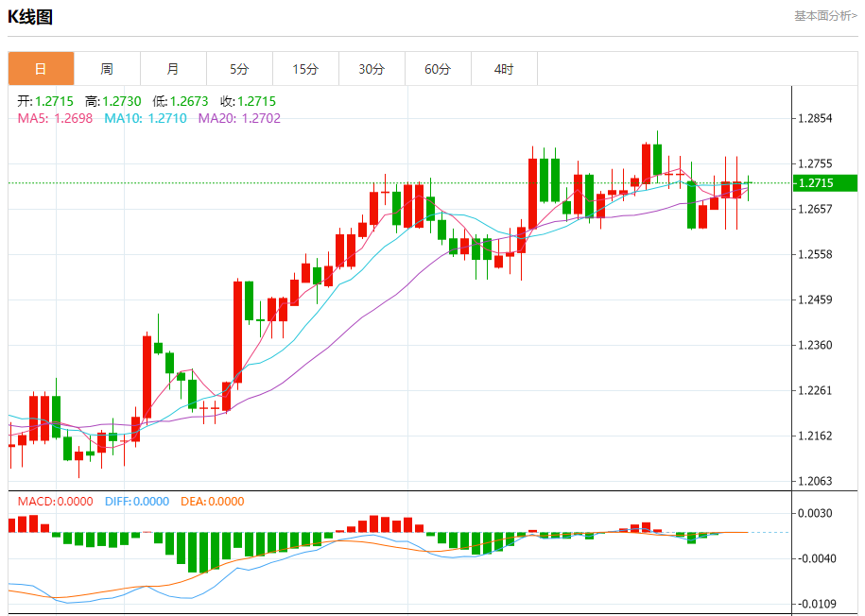This screenshot has width=865, height=616.
Task: Click the last green candlestick on the chart
Action: (x=749, y=188)
